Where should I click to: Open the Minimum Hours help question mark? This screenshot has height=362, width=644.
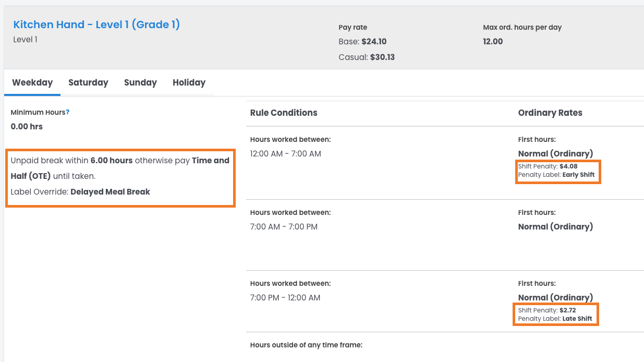click(x=68, y=112)
